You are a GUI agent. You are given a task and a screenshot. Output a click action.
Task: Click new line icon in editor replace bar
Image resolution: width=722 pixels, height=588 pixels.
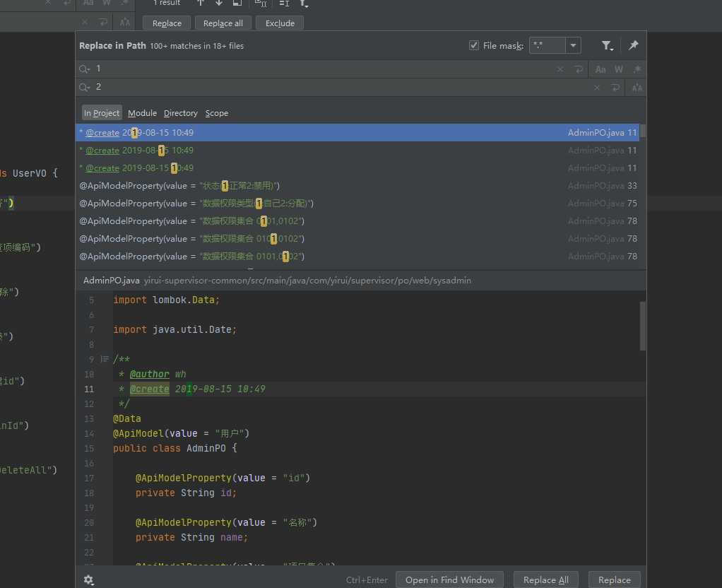[103, 22]
